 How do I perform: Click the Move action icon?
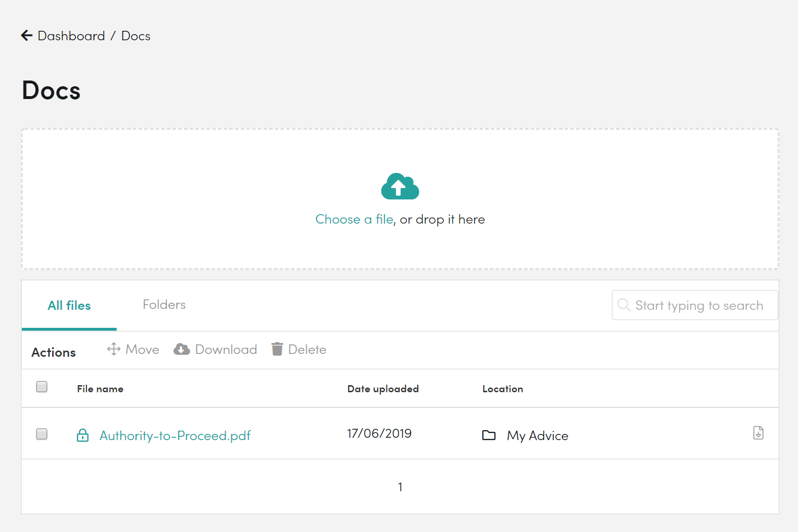click(x=114, y=349)
